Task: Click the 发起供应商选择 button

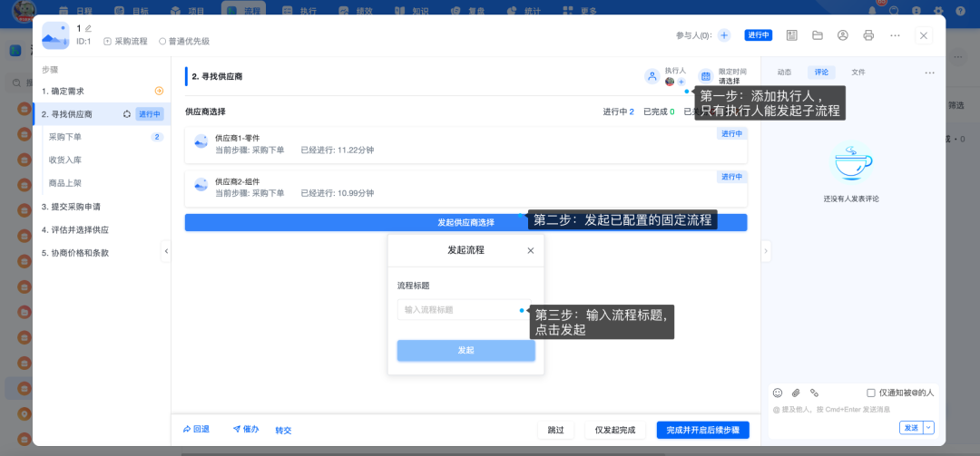Action: click(x=465, y=222)
